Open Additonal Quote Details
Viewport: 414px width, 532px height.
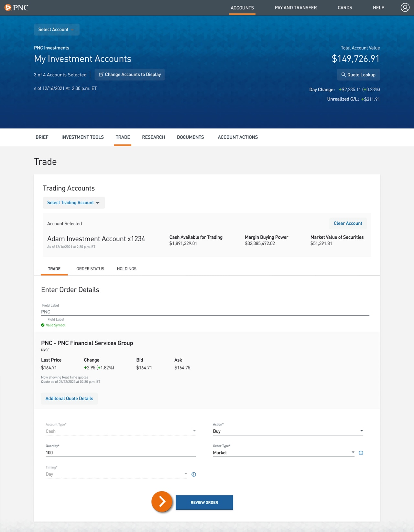click(69, 399)
